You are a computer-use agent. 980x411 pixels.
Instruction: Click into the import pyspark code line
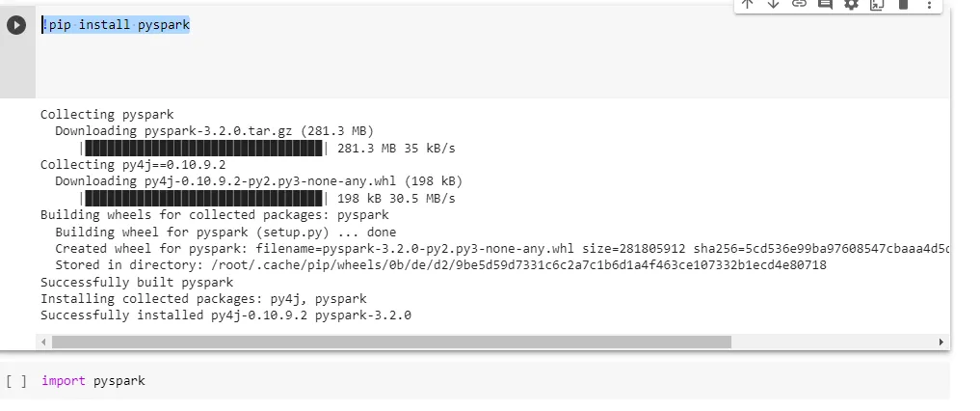pos(93,381)
